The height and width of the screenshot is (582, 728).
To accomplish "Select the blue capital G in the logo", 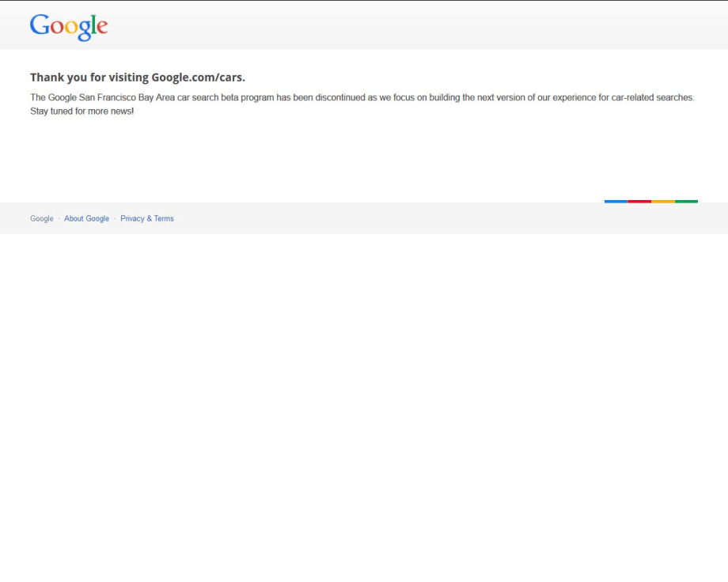I will point(41,26).
